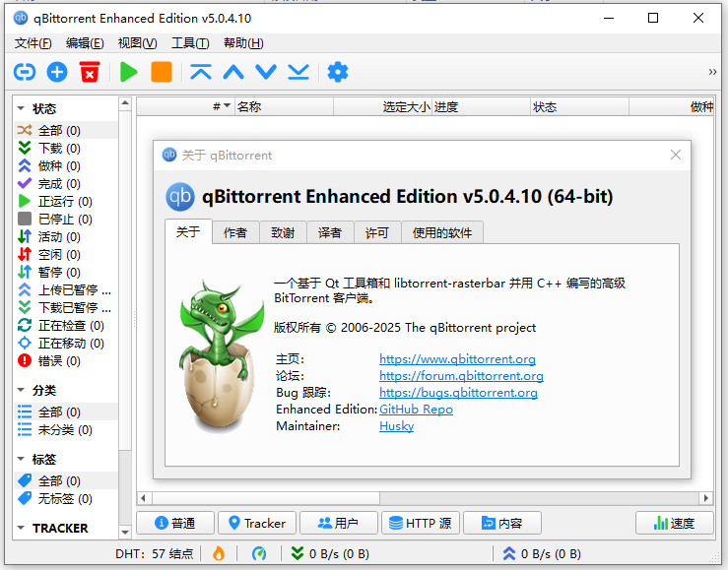The image size is (728, 570).
Task: Switch to the 许可 tab
Action: 377,232
